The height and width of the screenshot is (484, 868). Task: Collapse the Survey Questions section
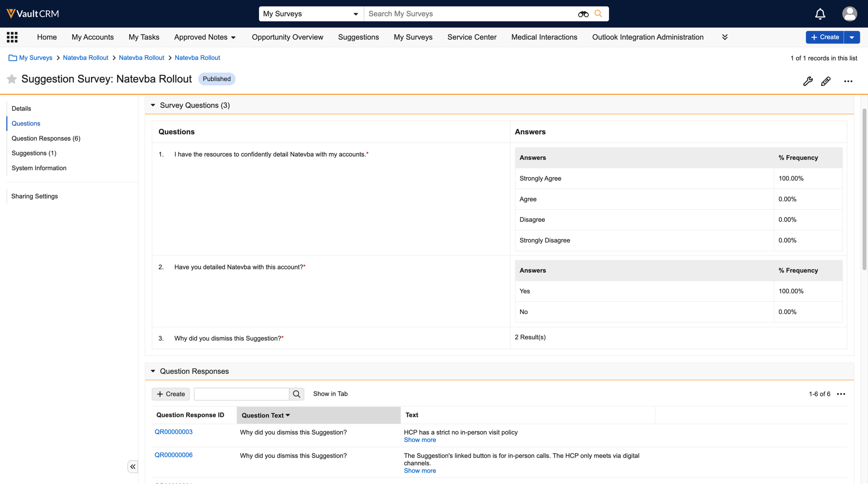coord(153,105)
